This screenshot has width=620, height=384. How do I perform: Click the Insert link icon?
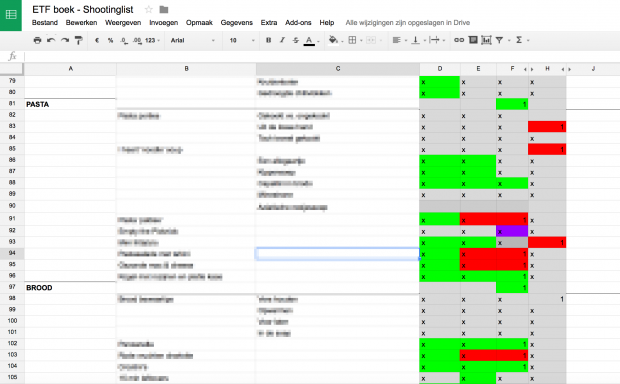pyautogui.click(x=459, y=40)
